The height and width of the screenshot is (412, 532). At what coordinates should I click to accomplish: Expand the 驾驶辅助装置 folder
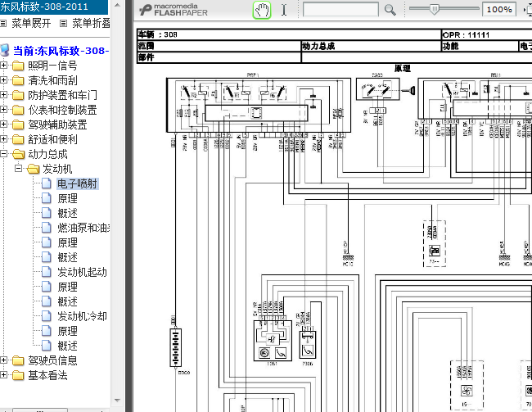tap(3, 125)
